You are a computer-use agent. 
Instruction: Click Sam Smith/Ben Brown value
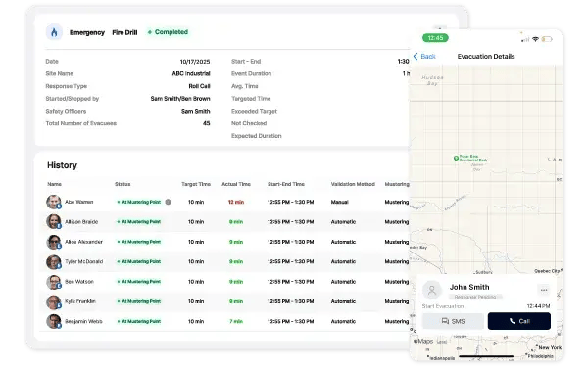click(x=180, y=99)
